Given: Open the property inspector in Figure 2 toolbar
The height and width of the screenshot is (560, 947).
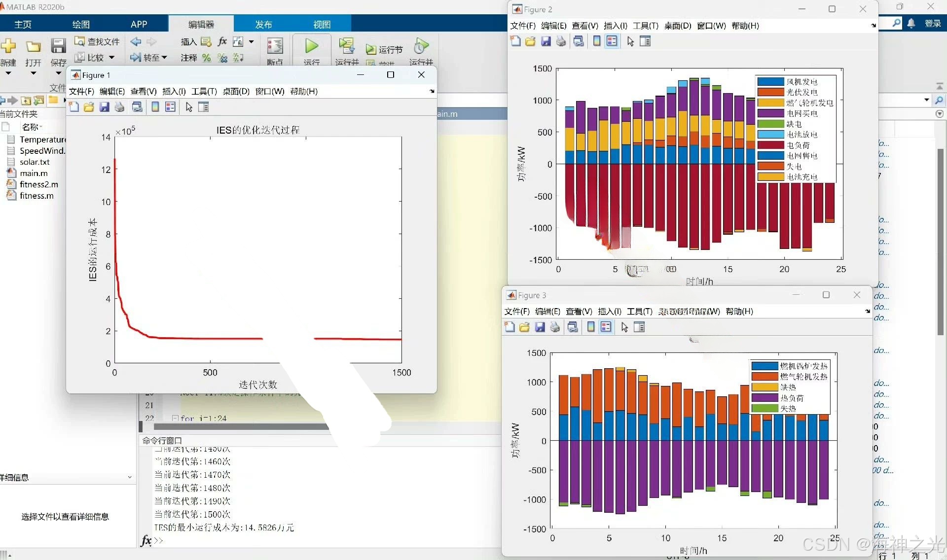Looking at the screenshot, I should [x=645, y=41].
